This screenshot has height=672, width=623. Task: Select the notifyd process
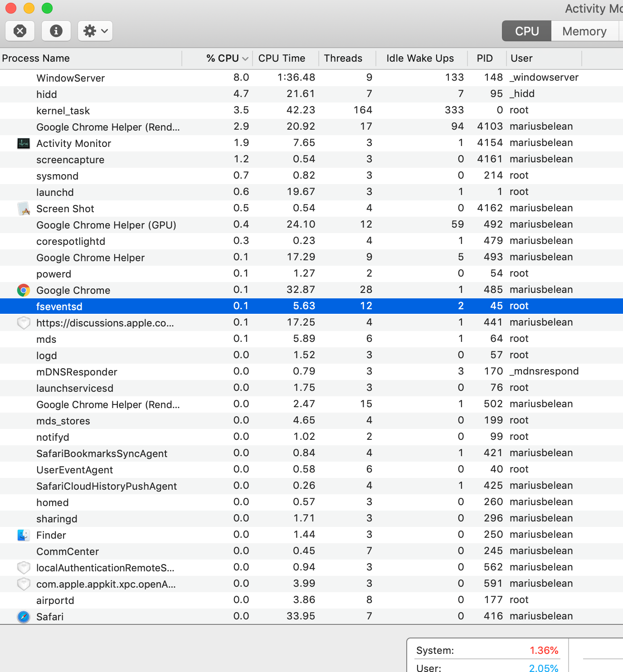53,437
